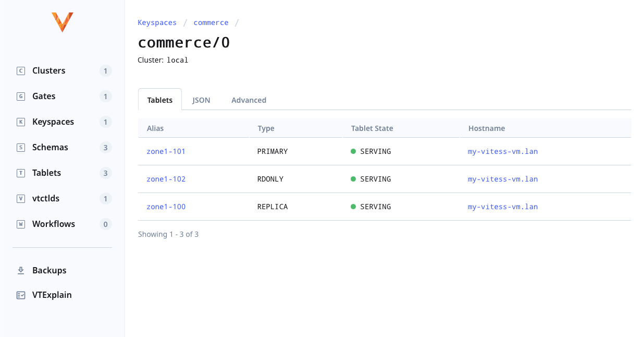This screenshot has width=644, height=337.
Task: Open hostname my-vitess-vm.lan for the PRIMARY tablet
Action: click(502, 151)
